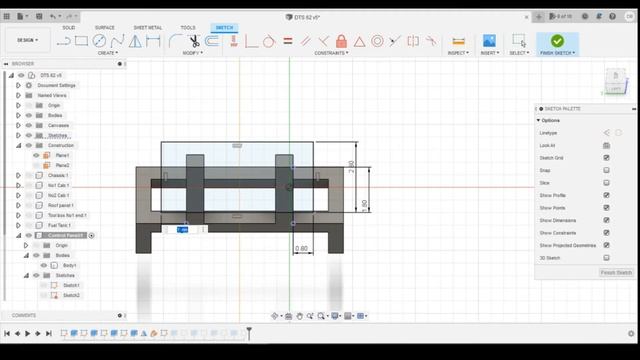Viewport: 640px width, 360px height.
Task: Select the Mirror tool in Create group
Action: pyautogui.click(x=135, y=41)
